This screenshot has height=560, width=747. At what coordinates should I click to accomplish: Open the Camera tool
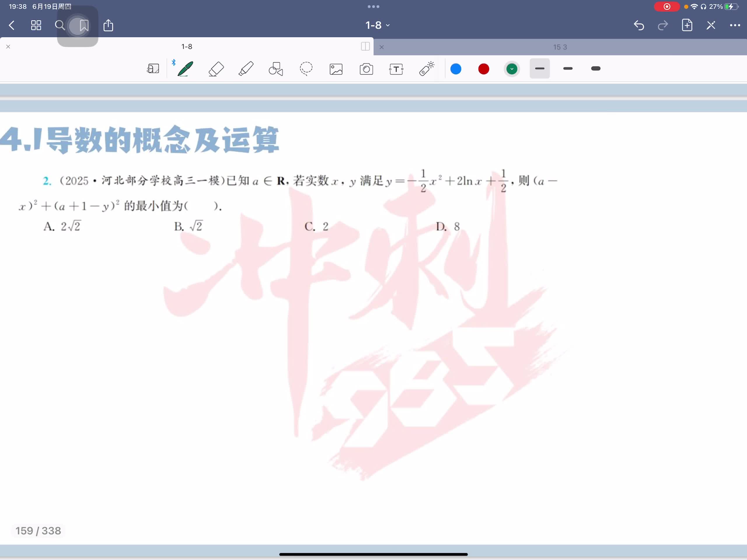pyautogui.click(x=366, y=69)
